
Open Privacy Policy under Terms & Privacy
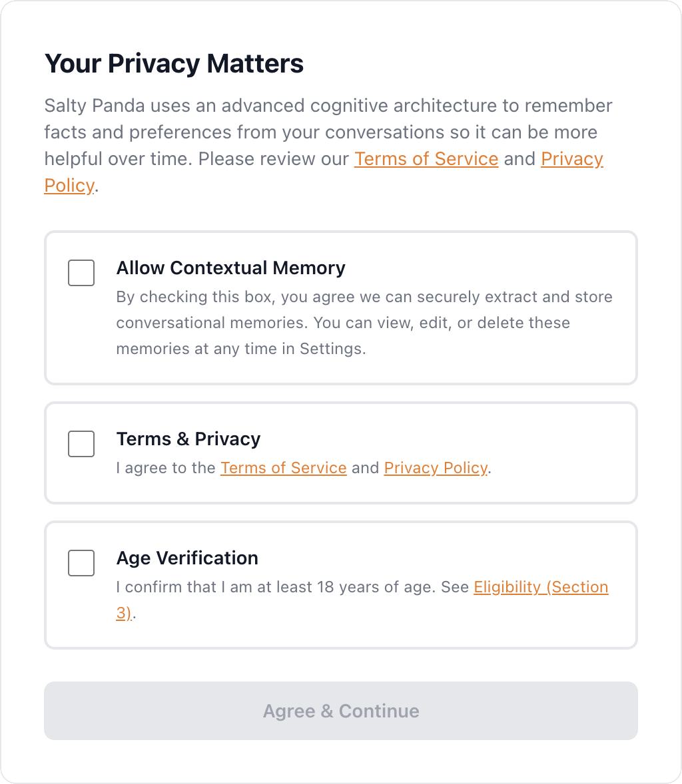pyautogui.click(x=435, y=468)
